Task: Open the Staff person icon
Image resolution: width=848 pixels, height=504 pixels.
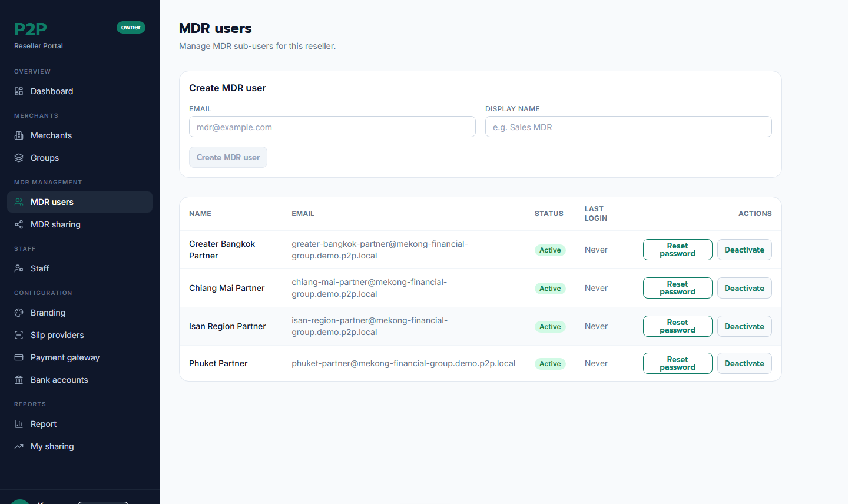Action: 19,268
